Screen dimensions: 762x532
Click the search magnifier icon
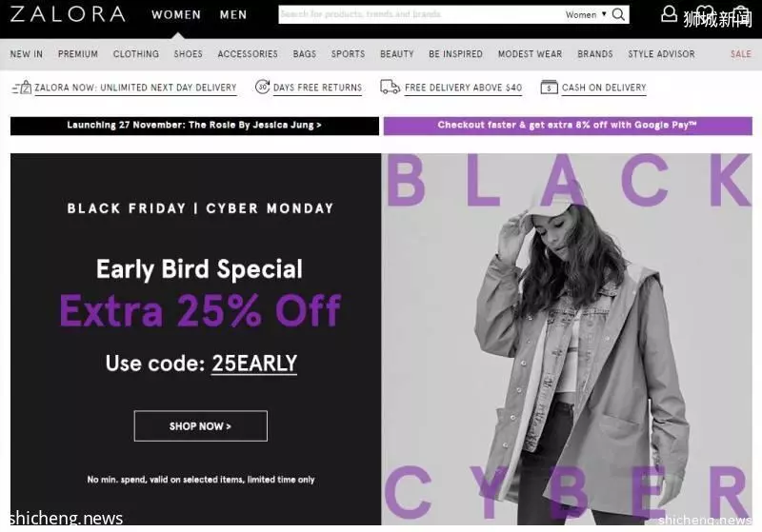coord(618,14)
